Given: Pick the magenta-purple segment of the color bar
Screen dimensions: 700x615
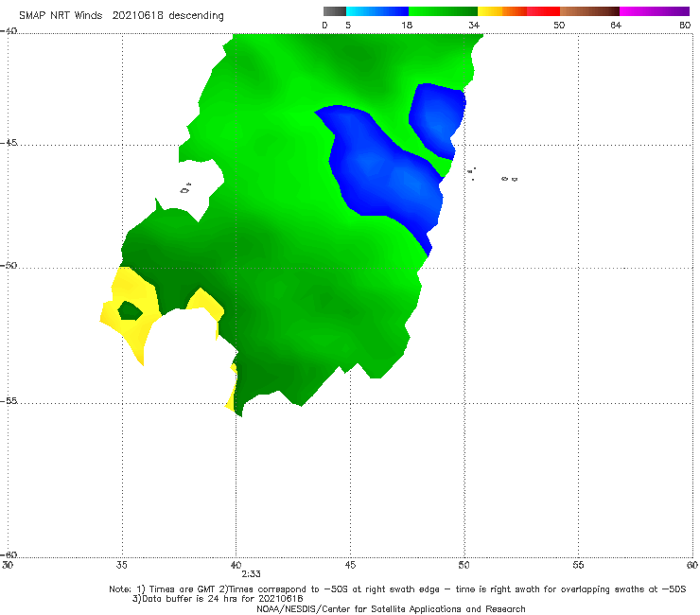Looking at the screenshot, I should point(655,11).
